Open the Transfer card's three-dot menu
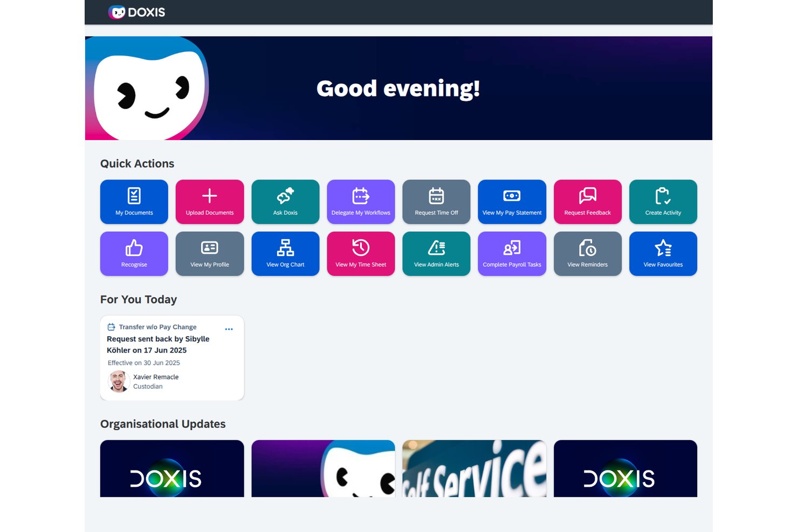 pos(229,329)
